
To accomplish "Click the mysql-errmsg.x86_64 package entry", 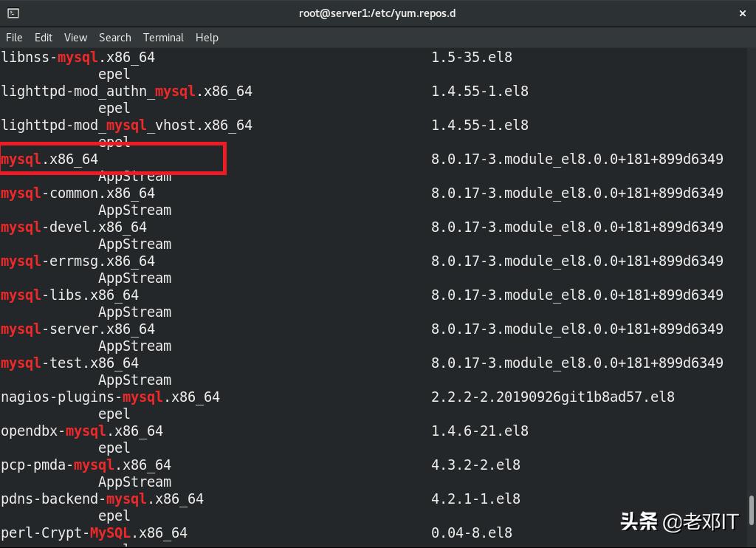I will (74, 261).
